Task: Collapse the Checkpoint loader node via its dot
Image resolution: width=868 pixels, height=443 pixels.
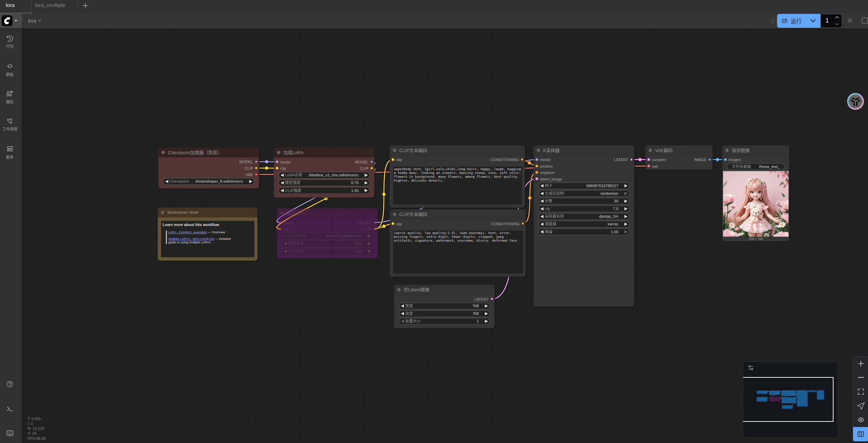Action: [163, 152]
